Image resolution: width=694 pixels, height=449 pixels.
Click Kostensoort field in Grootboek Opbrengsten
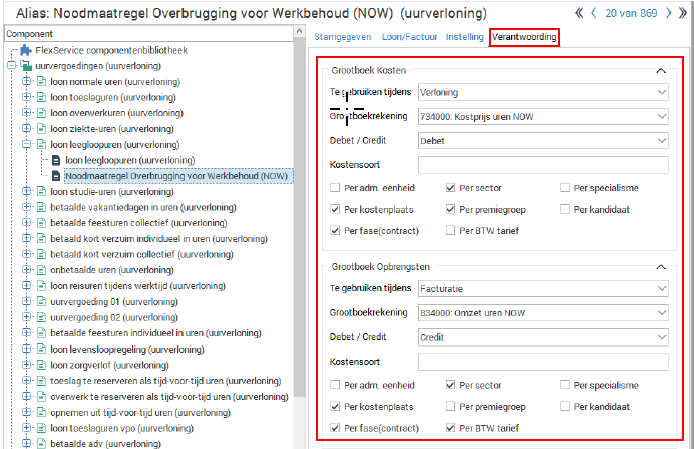pos(543,361)
